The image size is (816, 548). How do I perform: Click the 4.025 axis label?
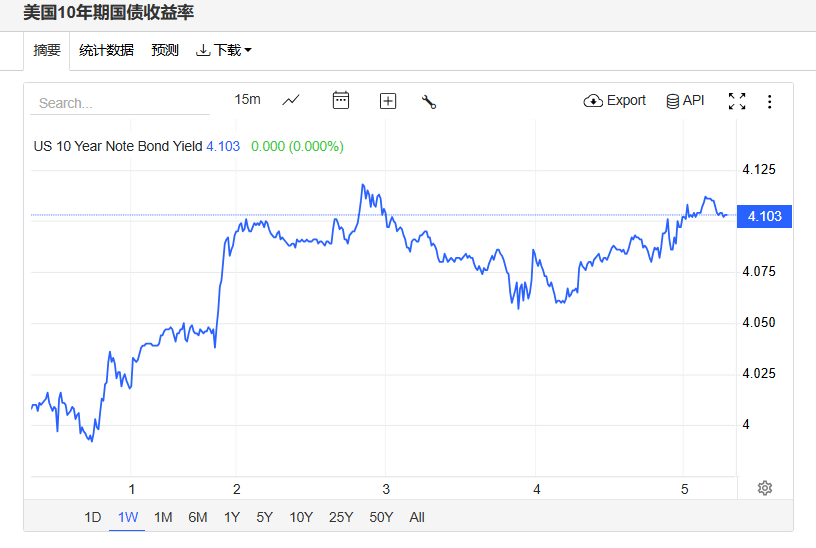759,373
